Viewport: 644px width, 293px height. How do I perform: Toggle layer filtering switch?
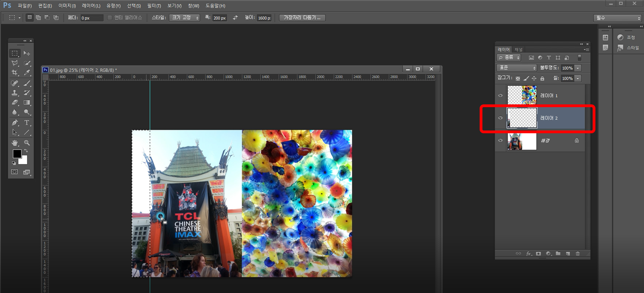point(580,58)
